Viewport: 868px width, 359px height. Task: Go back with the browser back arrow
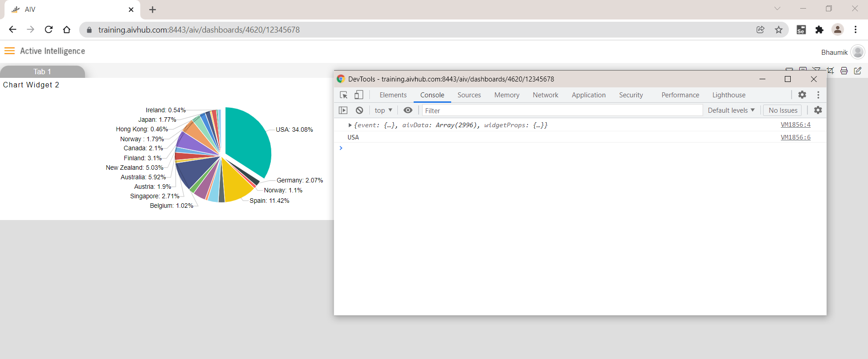13,29
